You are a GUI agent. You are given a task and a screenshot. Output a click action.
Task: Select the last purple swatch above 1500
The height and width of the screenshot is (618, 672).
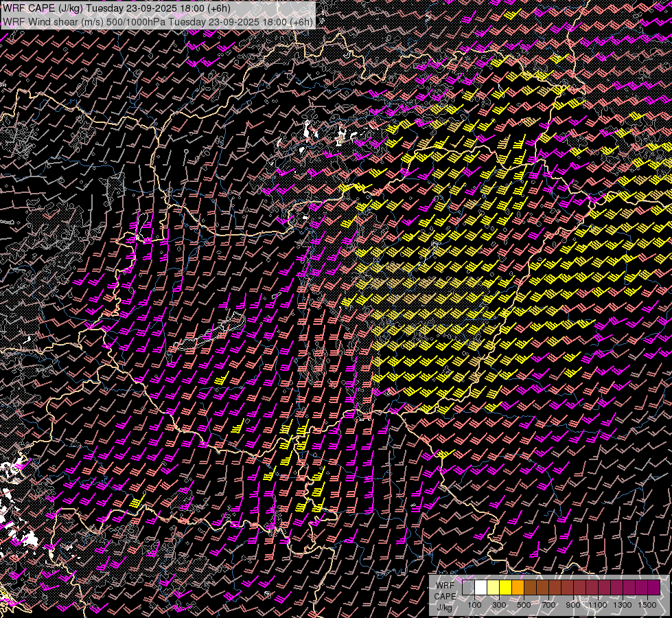pos(653,588)
